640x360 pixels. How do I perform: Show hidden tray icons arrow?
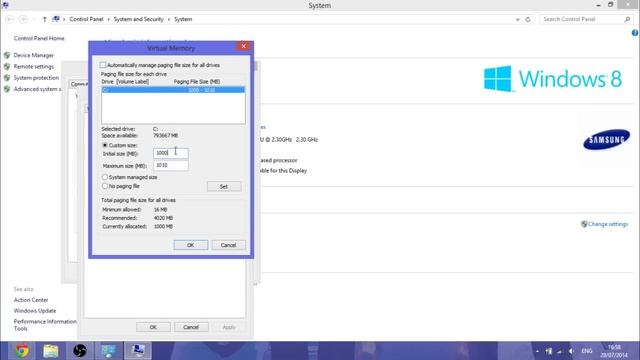537,351
